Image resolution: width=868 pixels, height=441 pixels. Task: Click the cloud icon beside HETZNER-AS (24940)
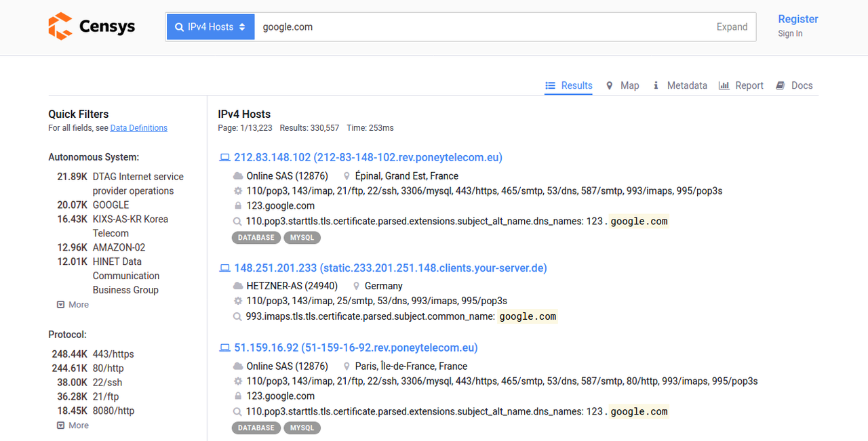point(238,286)
